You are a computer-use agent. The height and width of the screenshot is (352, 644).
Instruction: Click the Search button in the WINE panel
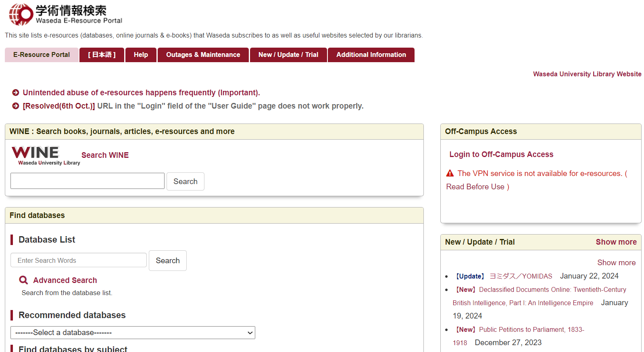point(185,182)
